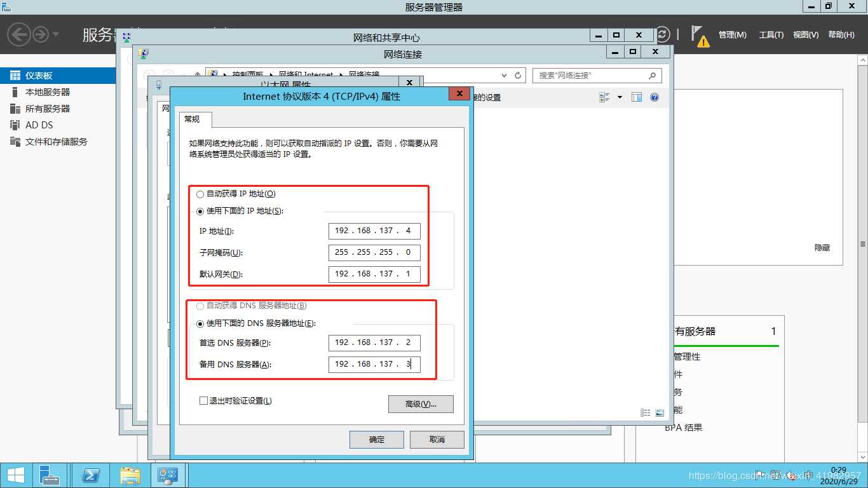This screenshot has height=488, width=868.
Task: Switch to details view icon at bottom
Action: (x=646, y=412)
